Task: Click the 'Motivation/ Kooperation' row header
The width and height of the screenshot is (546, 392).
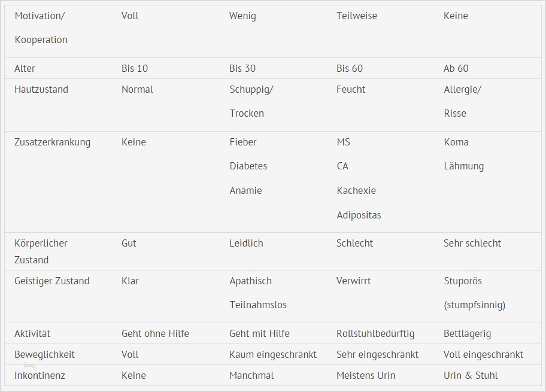Action: point(41,28)
